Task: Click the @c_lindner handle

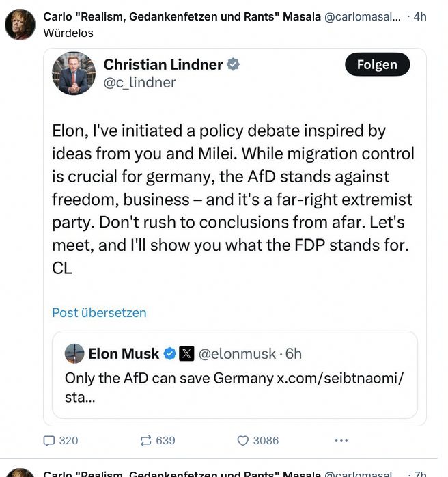Action: [x=139, y=83]
